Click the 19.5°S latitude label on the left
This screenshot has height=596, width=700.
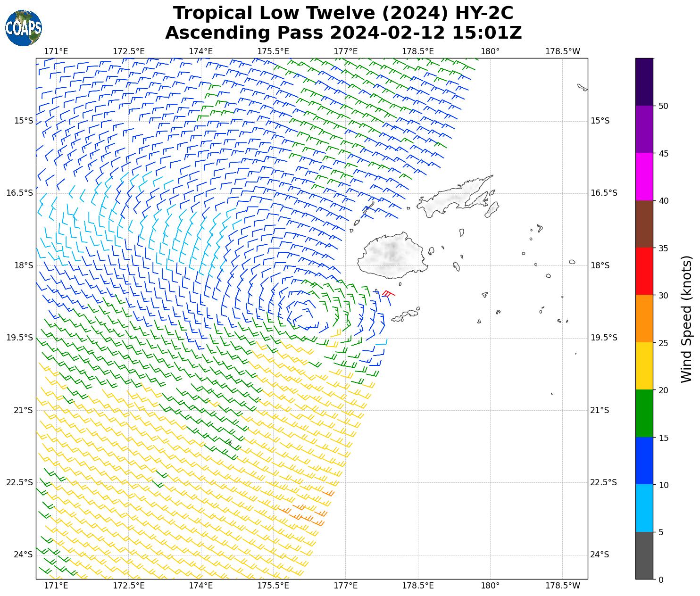pyautogui.click(x=20, y=338)
